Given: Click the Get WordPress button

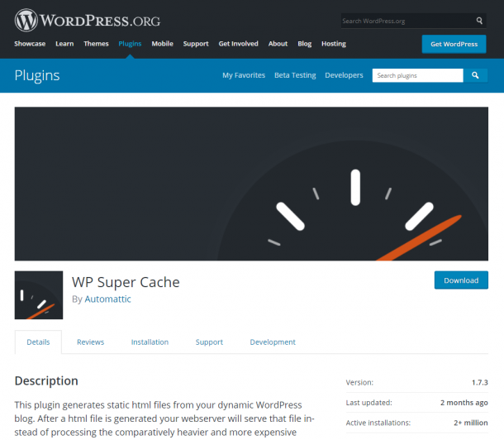Looking at the screenshot, I should [x=454, y=44].
